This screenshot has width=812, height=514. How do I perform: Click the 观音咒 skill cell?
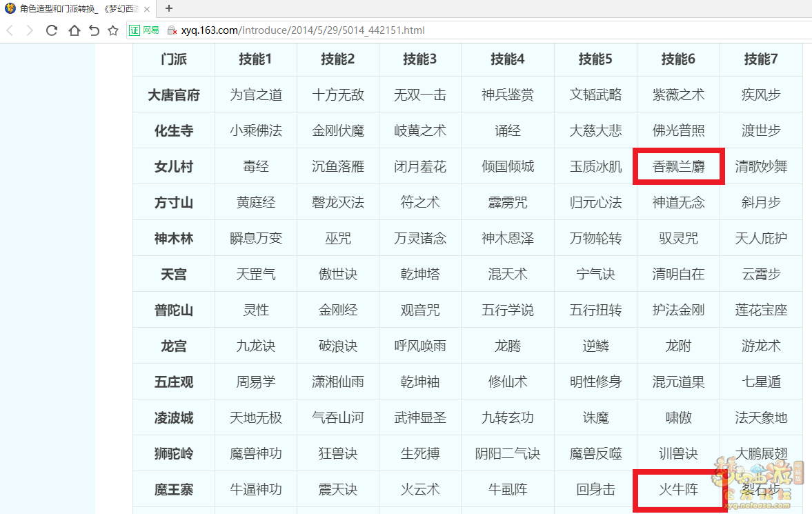[420, 310]
